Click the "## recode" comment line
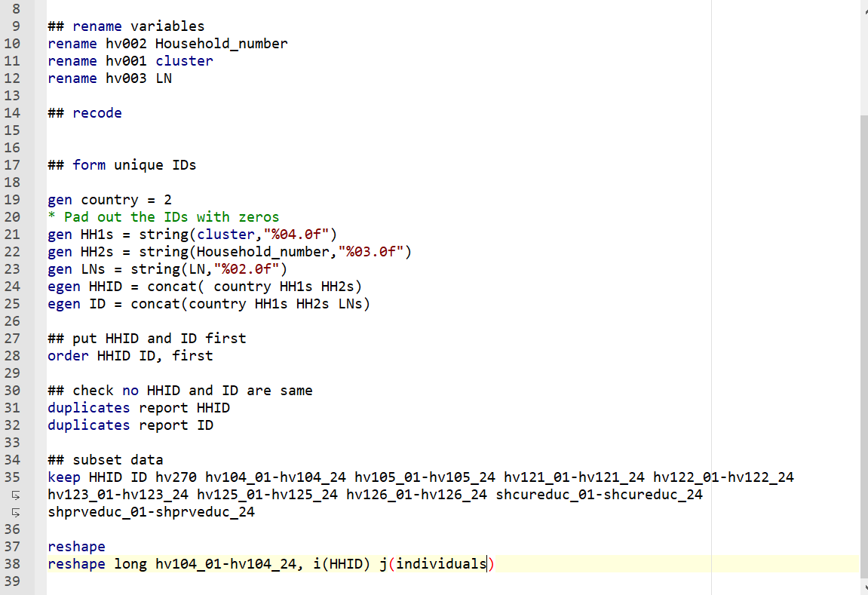The width and height of the screenshot is (868, 595). [84, 113]
